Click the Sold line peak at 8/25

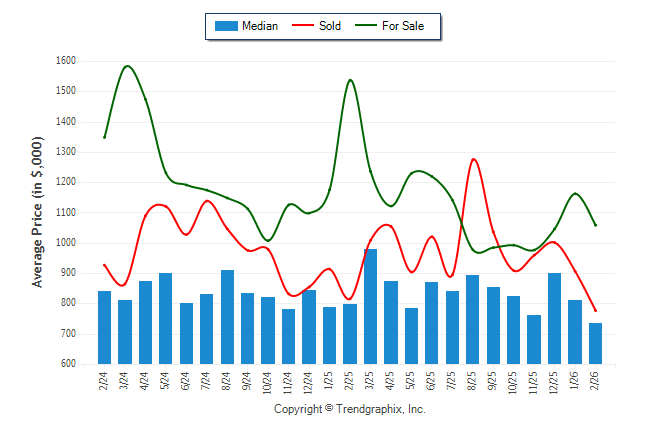click(473, 159)
